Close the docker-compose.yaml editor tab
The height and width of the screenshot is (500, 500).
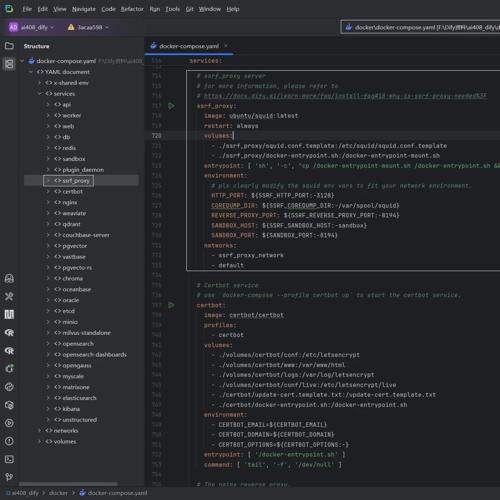(x=226, y=46)
